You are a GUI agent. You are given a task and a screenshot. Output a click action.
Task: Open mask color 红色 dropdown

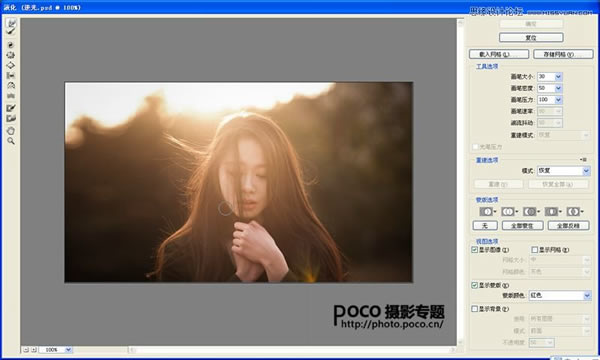pyautogui.click(x=560, y=295)
